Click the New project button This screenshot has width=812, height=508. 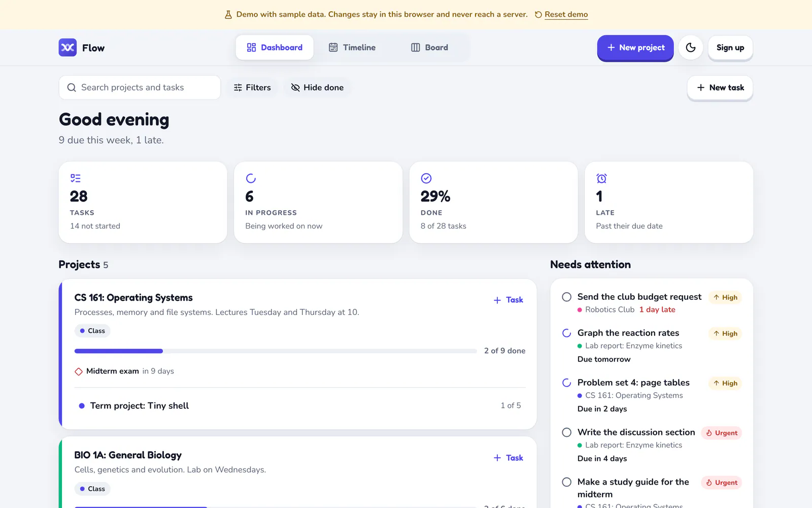point(635,48)
